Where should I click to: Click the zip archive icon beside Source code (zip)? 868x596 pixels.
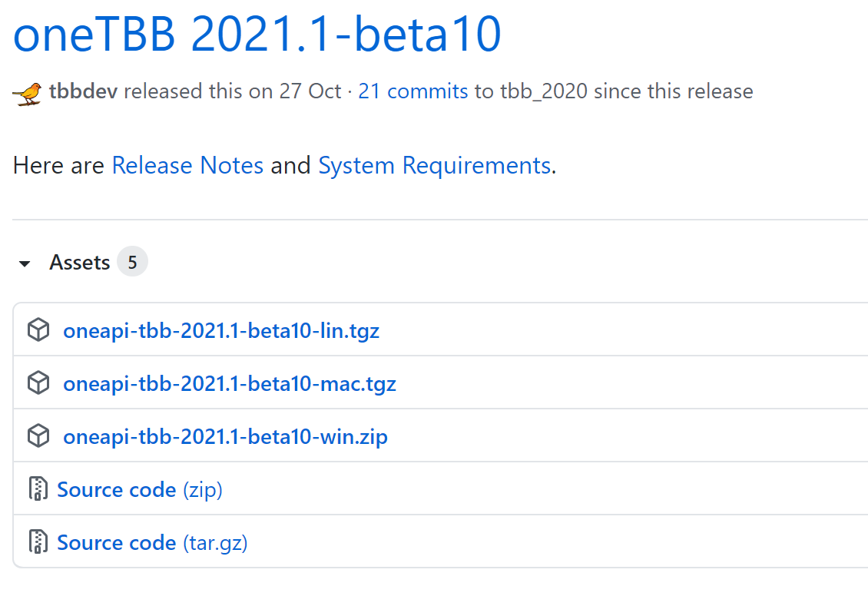38,488
